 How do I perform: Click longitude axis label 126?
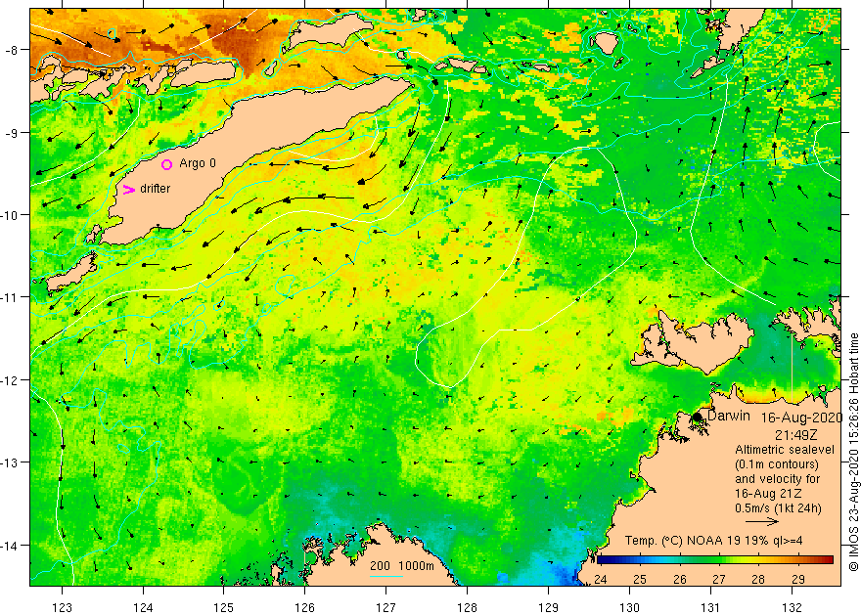click(304, 607)
